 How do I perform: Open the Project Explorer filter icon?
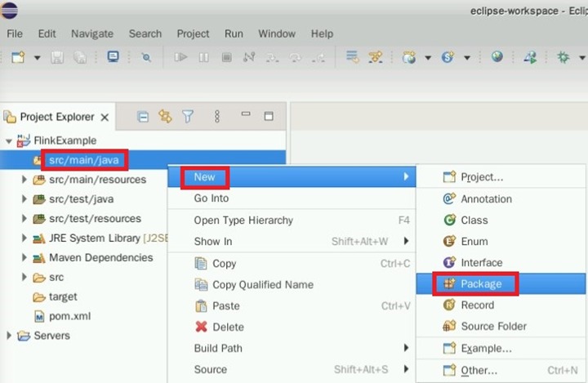188,117
